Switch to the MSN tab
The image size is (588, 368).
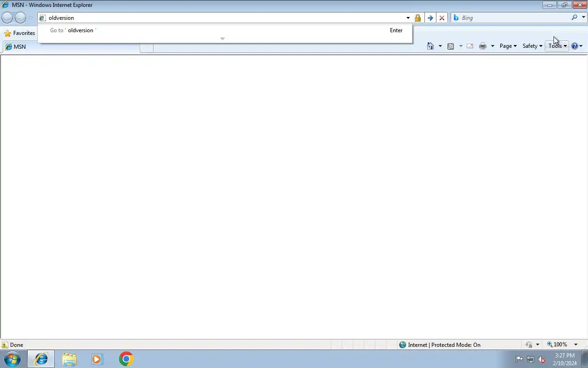tap(71, 47)
